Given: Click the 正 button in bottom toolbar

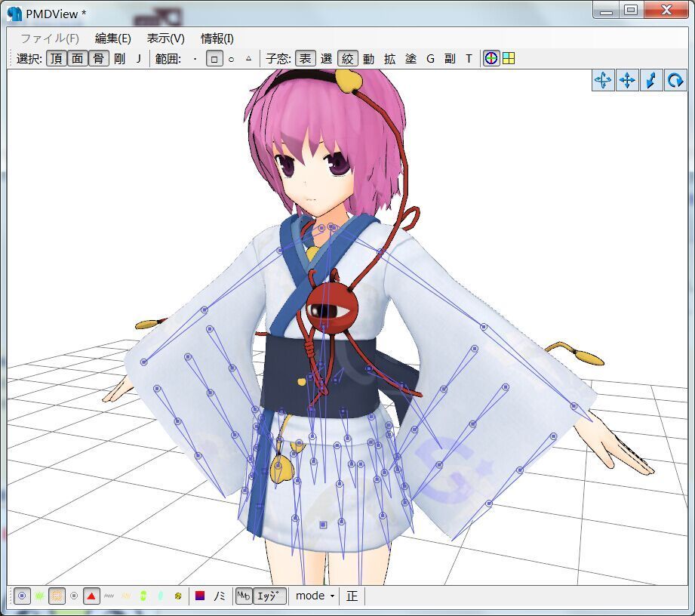Looking at the screenshot, I should (352, 596).
